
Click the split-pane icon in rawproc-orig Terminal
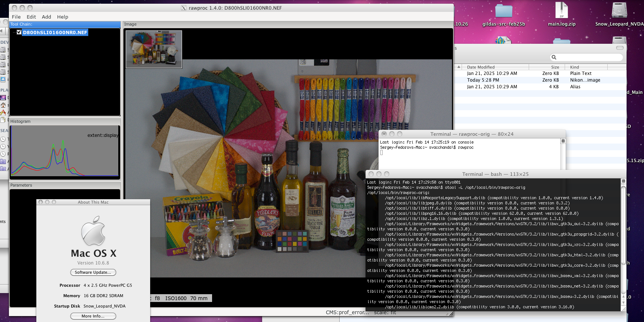tap(563, 141)
